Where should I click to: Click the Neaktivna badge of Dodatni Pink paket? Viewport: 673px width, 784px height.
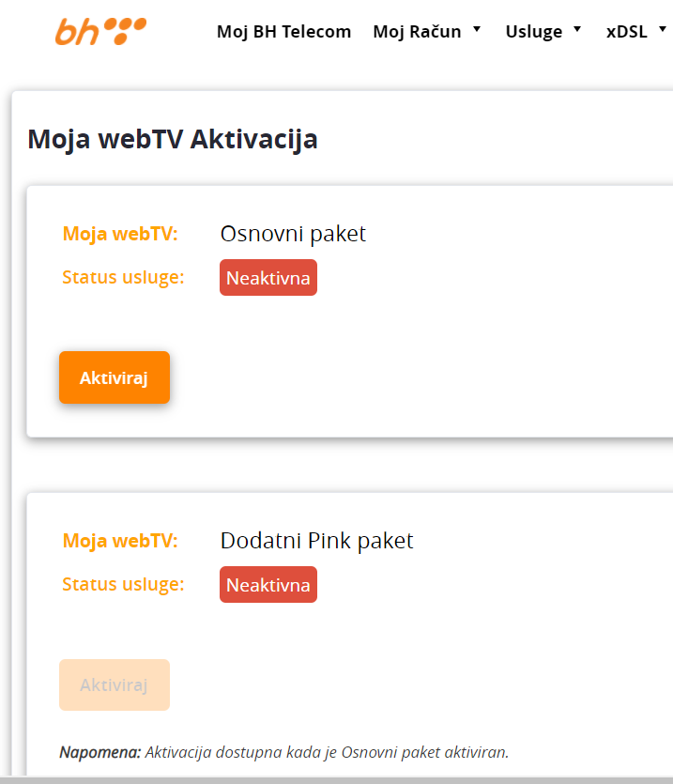(268, 585)
